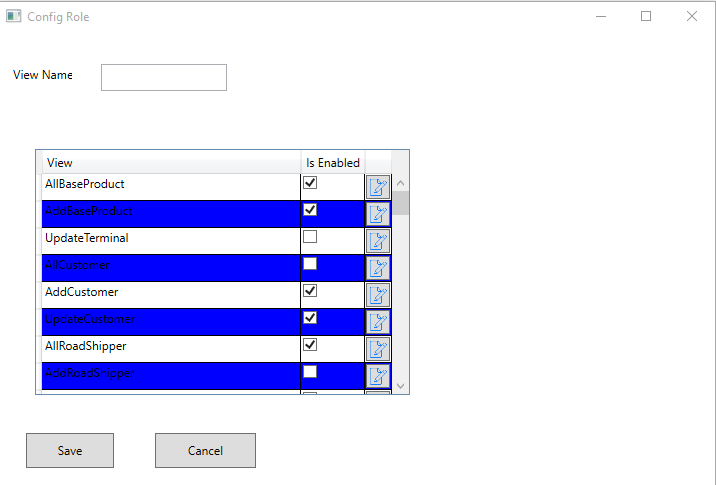Sort by the View column header
The image size is (716, 485).
(168, 162)
